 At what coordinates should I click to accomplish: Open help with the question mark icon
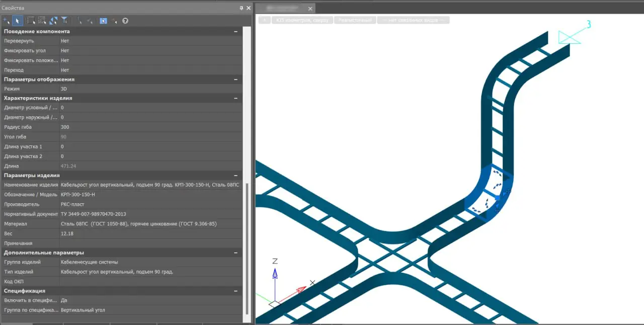[x=125, y=21]
